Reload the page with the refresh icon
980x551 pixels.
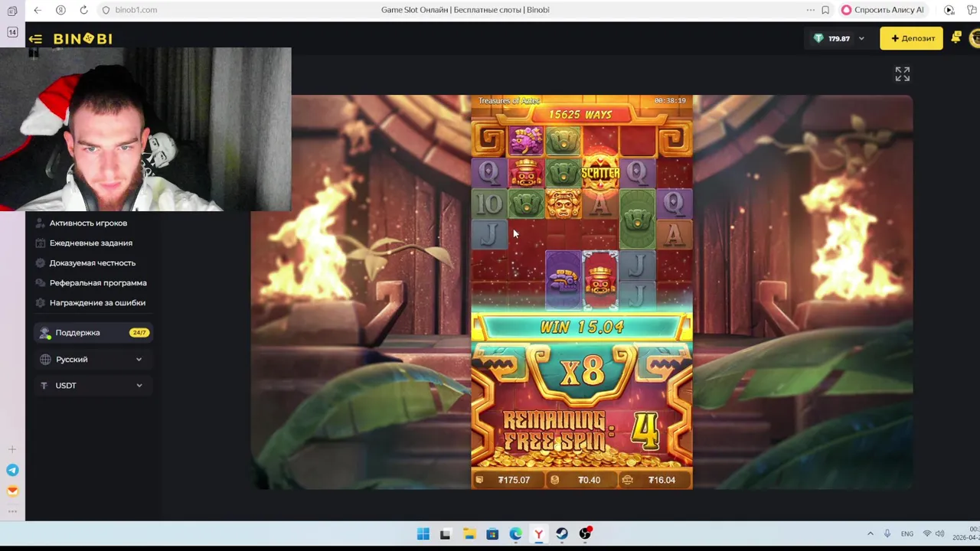point(83,10)
